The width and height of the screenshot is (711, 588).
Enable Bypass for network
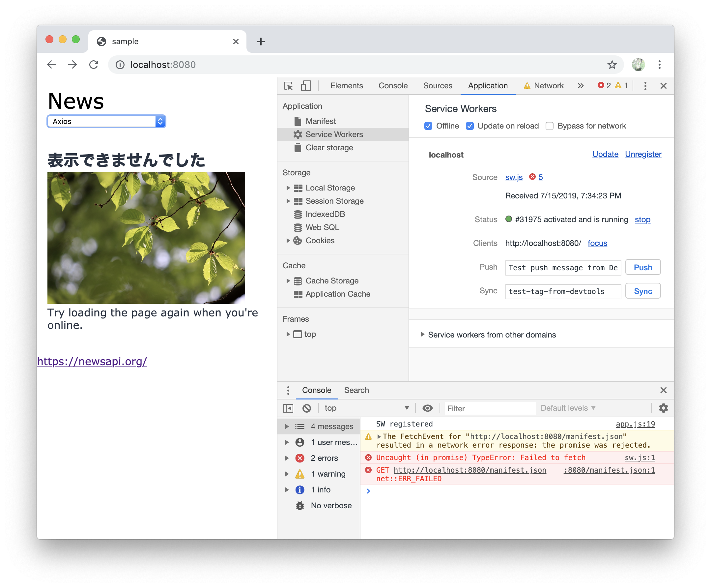tap(550, 126)
